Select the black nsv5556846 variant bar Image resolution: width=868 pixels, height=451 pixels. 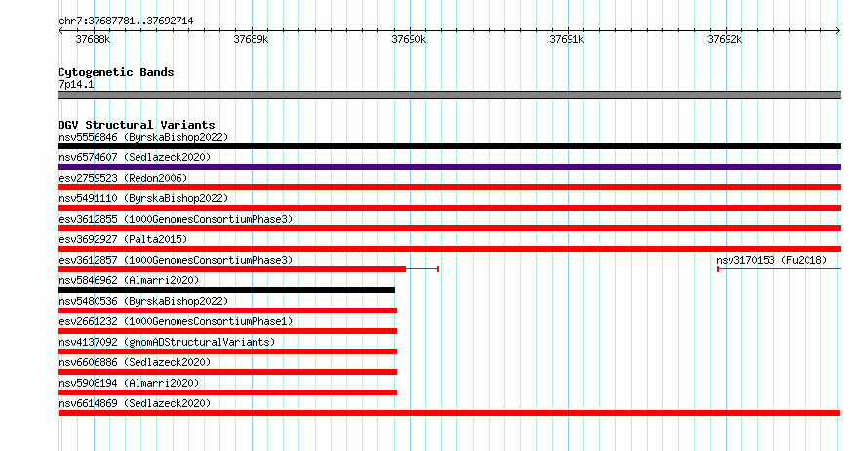449,146
